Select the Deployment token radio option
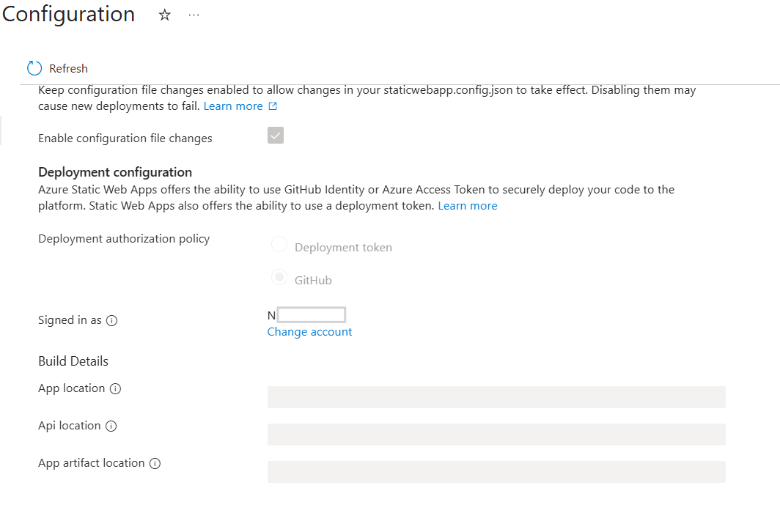Image resolution: width=780 pixels, height=532 pixels. click(279, 245)
